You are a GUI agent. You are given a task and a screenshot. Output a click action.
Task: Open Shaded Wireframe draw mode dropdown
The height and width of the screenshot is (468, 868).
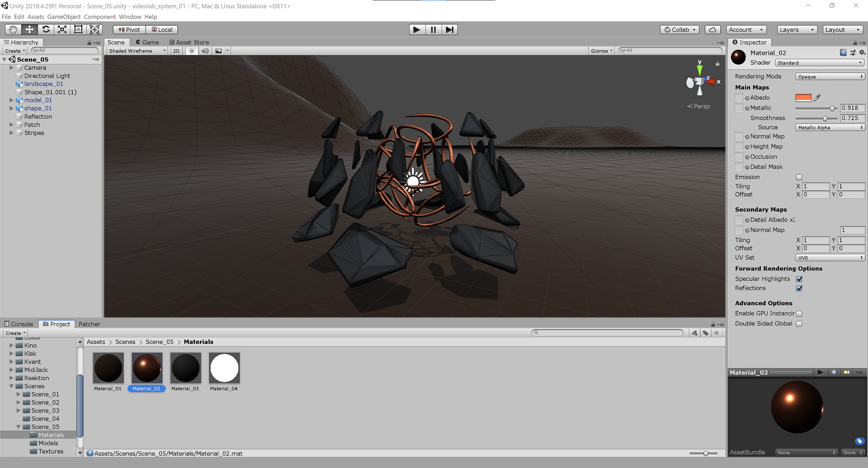pos(137,51)
